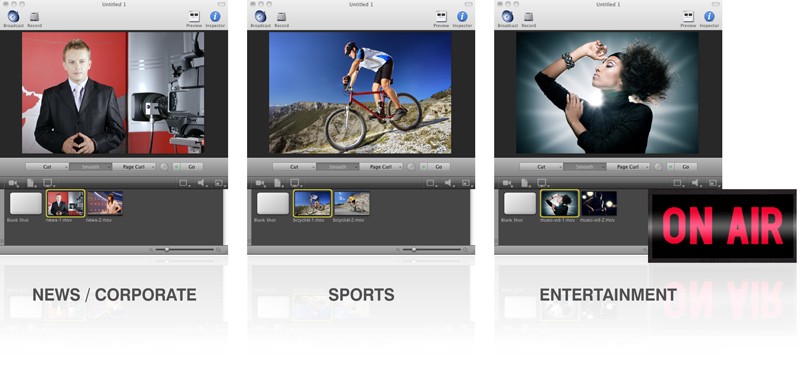Select the bicyclist-1.mov shot thumbnail
The width and height of the screenshot is (800, 383).
(312, 203)
